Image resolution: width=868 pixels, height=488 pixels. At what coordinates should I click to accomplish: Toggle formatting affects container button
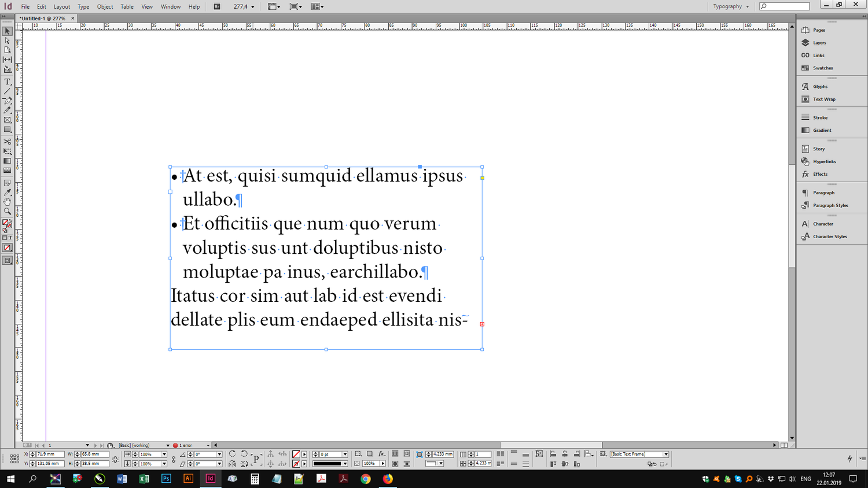[x=5, y=238]
